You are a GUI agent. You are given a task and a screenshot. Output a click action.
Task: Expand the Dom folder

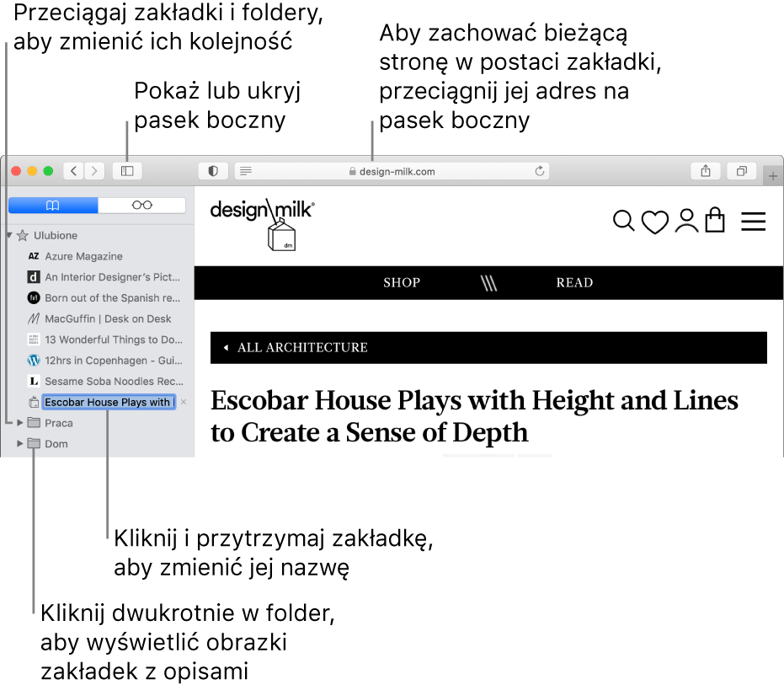(20, 443)
